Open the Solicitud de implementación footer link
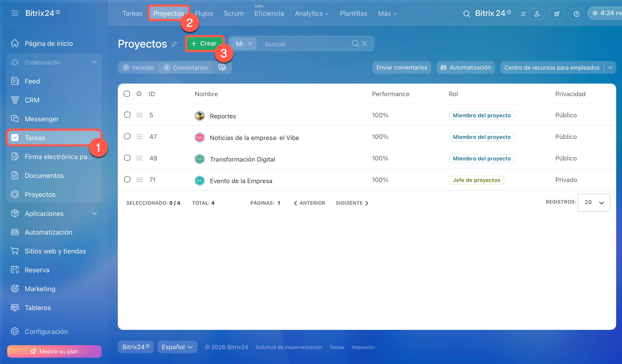 coord(289,347)
